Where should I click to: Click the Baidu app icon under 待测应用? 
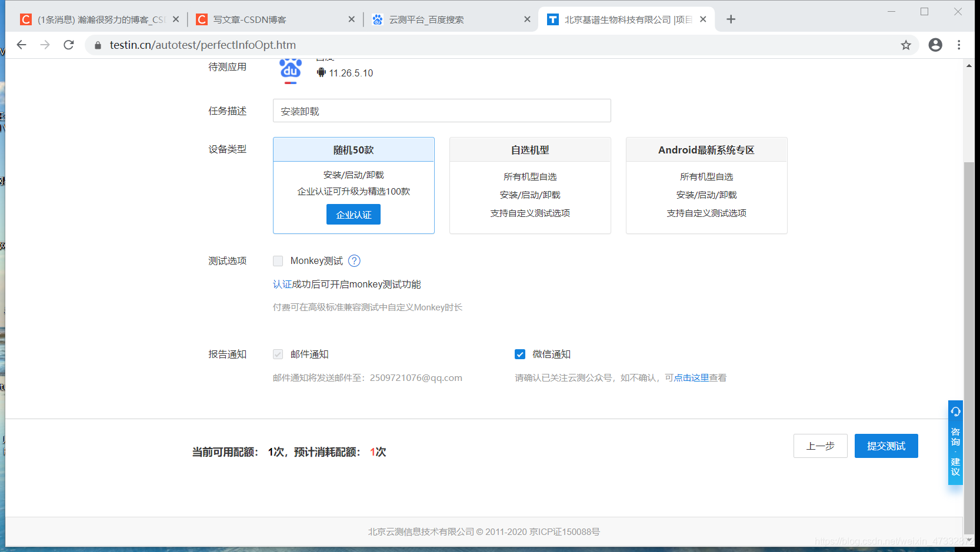point(290,71)
